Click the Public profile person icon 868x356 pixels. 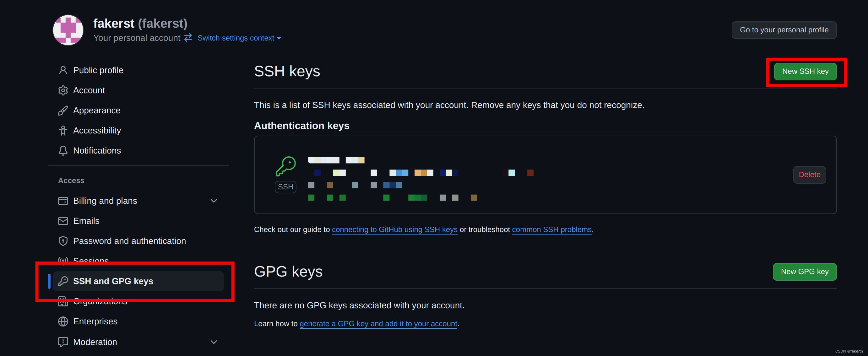pyautogui.click(x=63, y=70)
